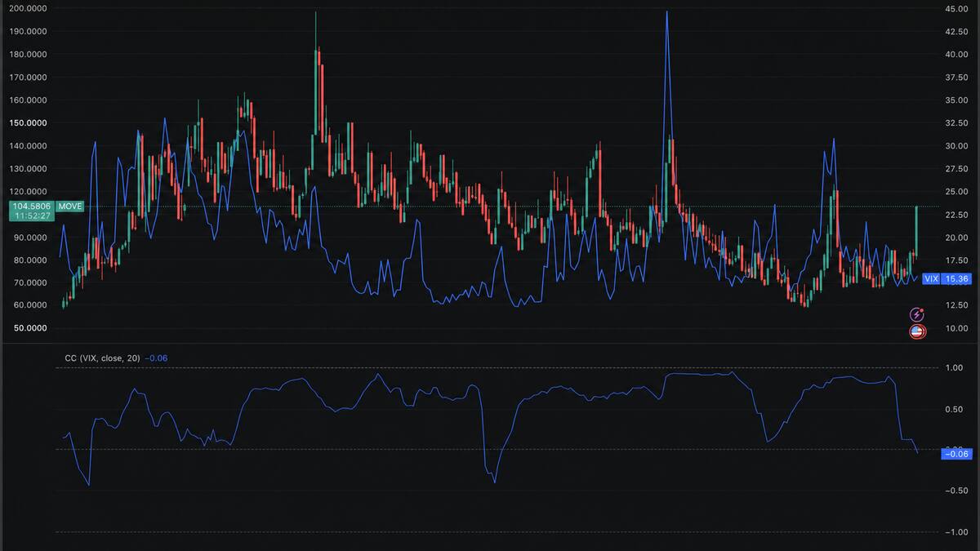Click the 10.00 right scale label
The height and width of the screenshot is (551, 980).
pyautogui.click(x=956, y=328)
